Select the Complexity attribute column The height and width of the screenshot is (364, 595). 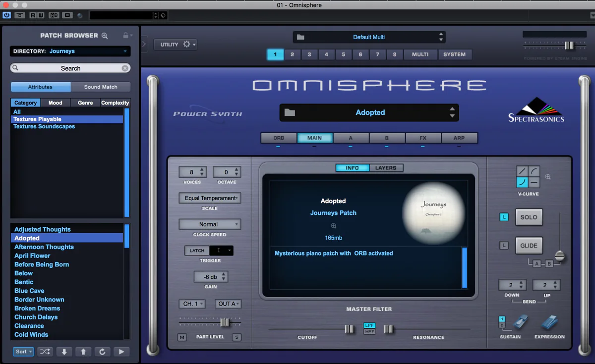(115, 103)
